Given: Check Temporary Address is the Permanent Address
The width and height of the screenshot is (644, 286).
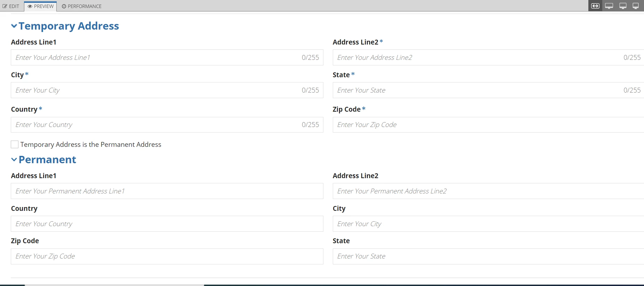Looking at the screenshot, I should coord(15,144).
